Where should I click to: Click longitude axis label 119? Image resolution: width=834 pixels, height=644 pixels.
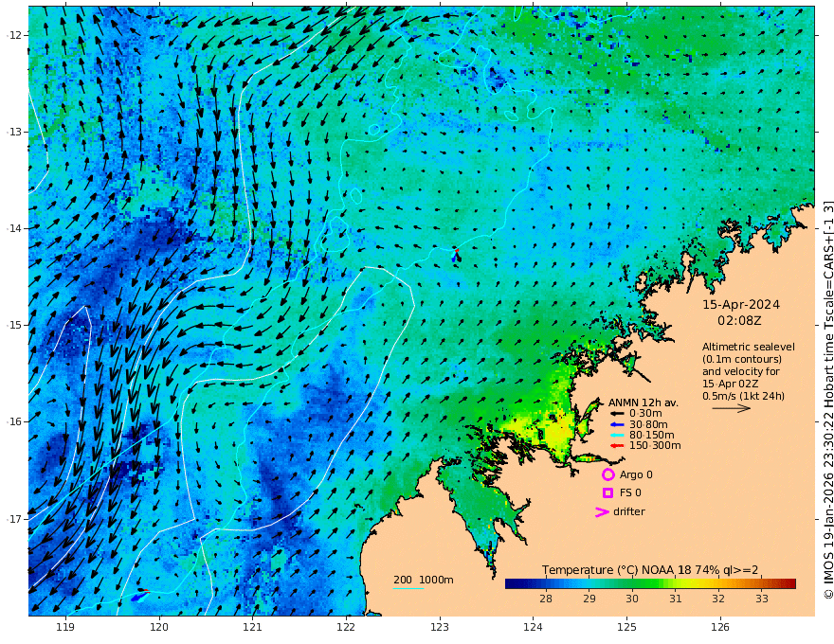(65, 627)
